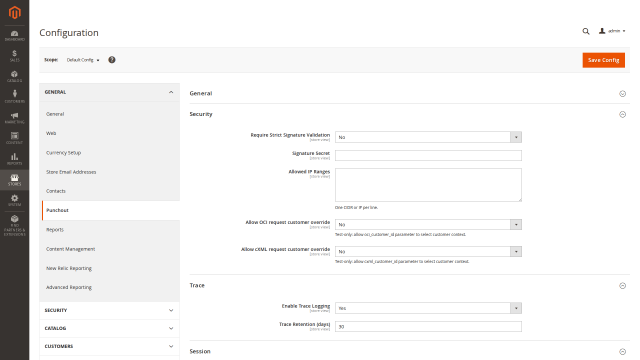The width and height of the screenshot is (640, 360).
Task: Collapse the Trace section toggle icon
Action: 622,286
